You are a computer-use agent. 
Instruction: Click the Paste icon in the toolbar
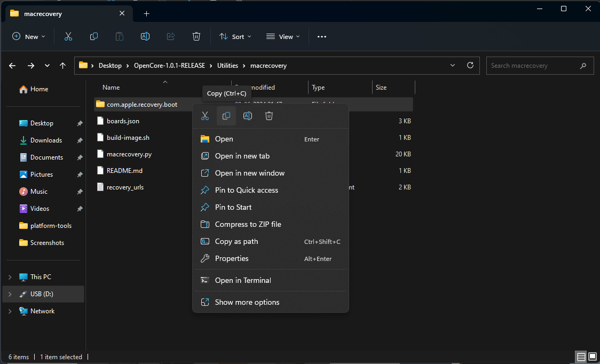coord(119,36)
